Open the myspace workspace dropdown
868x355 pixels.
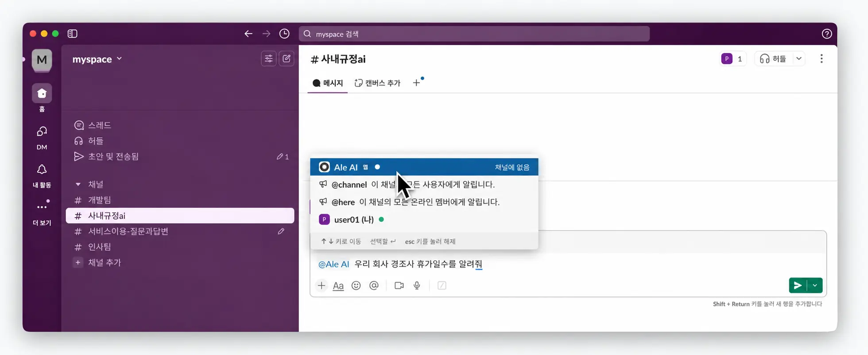[97, 59]
